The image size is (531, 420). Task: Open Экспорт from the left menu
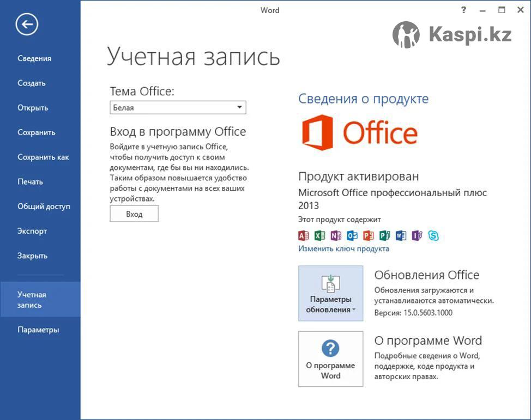[32, 231]
